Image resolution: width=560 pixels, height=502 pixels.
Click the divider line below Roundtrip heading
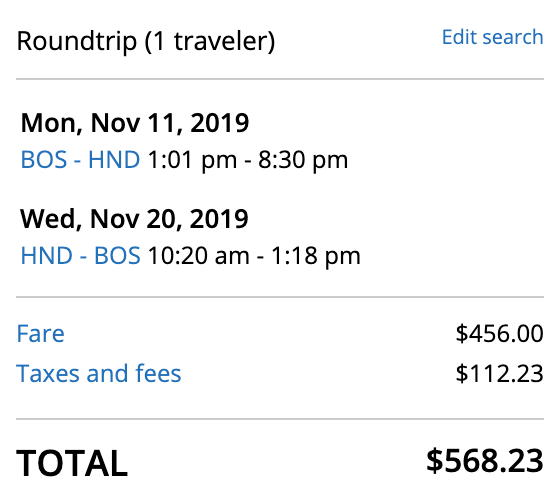pos(280,79)
